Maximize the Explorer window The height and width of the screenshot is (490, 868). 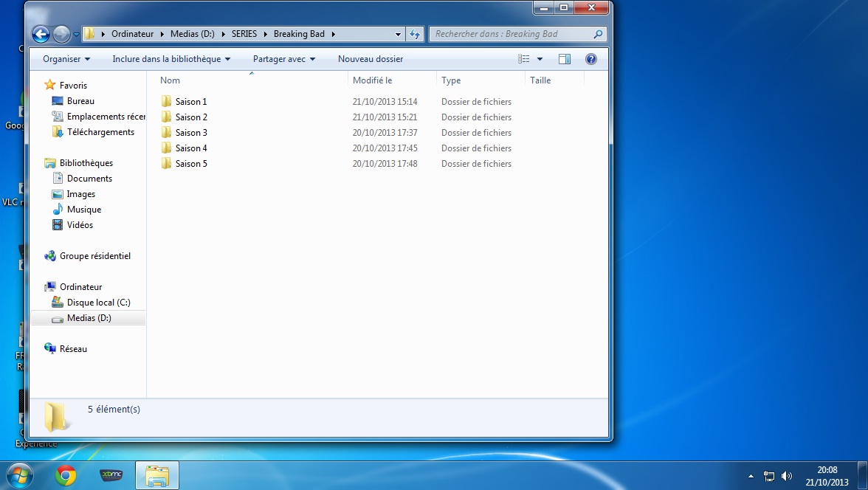coord(564,8)
